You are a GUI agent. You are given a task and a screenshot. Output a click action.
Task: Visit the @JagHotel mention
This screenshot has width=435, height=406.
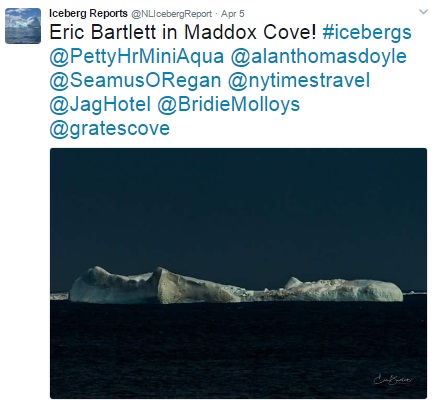[100, 104]
